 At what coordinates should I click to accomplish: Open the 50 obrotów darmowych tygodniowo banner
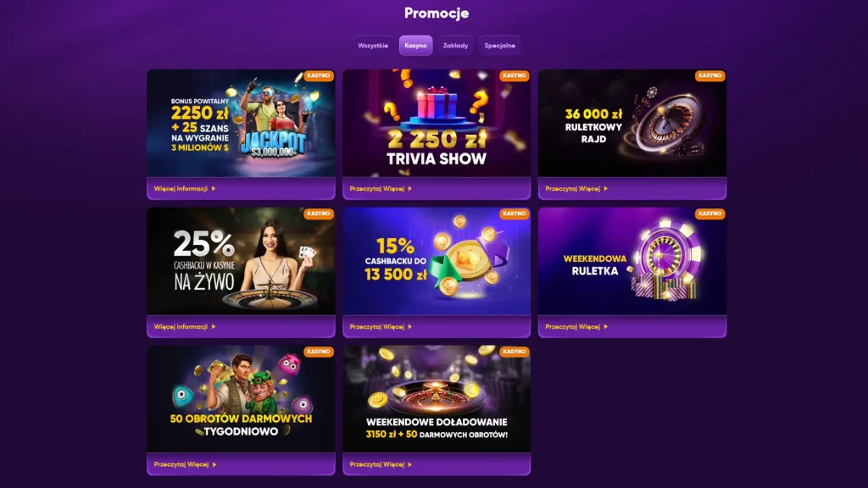click(241, 399)
